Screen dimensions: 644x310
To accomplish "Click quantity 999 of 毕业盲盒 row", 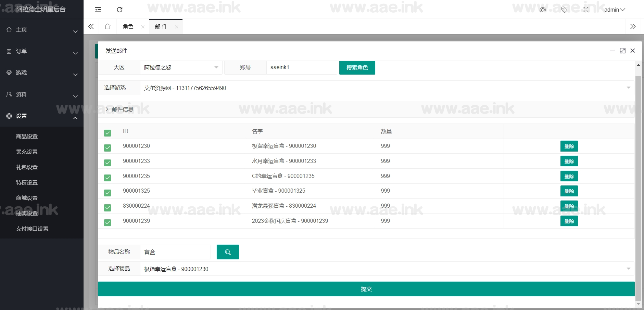I will pos(385,191).
